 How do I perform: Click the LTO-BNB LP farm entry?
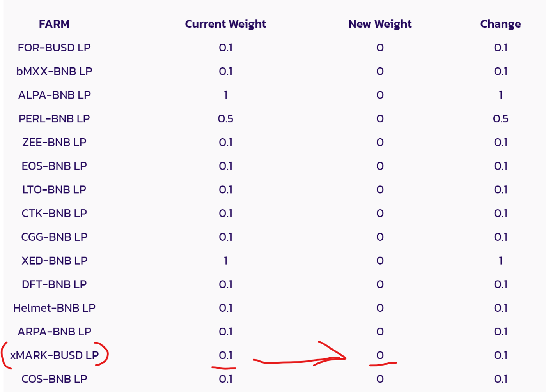[x=54, y=190]
